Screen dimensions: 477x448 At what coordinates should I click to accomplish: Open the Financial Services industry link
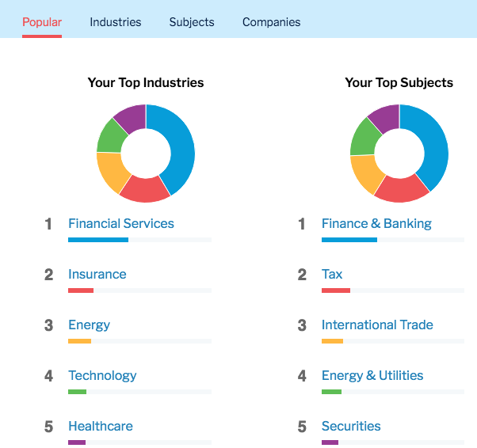pyautogui.click(x=121, y=223)
